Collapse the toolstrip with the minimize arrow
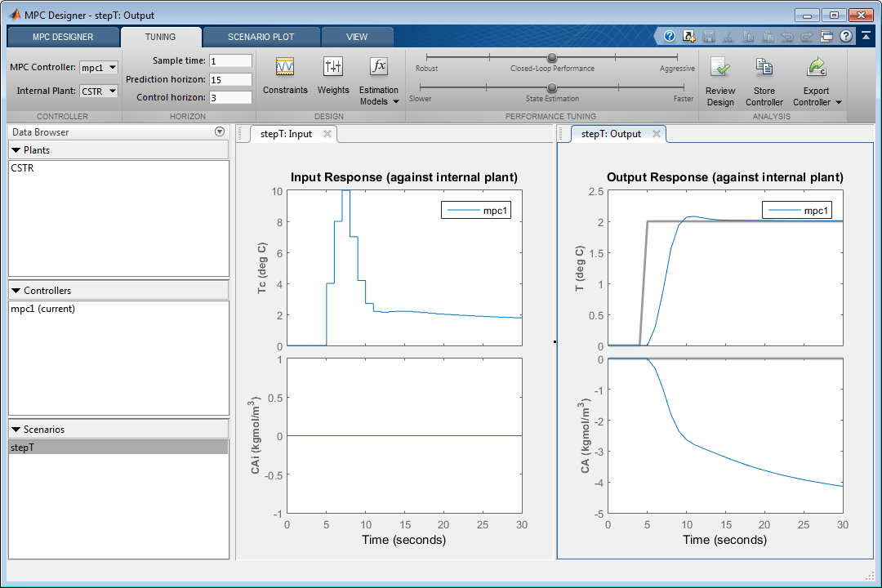Viewport: 882px width, 588px height. tap(866, 36)
